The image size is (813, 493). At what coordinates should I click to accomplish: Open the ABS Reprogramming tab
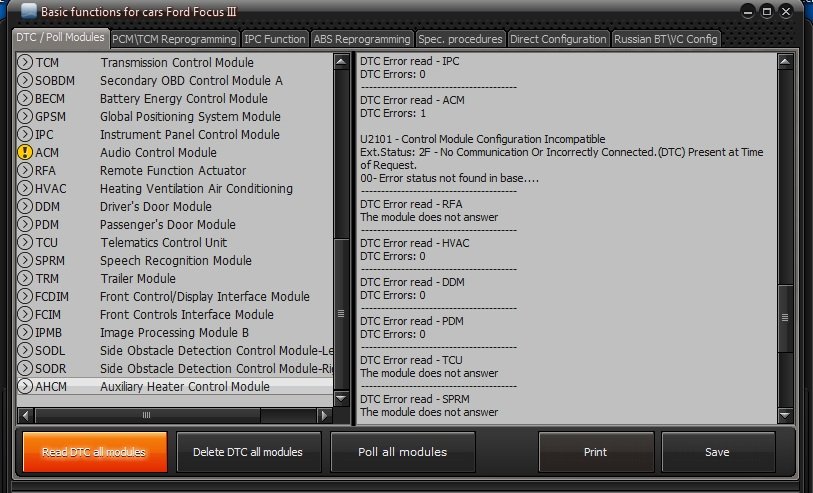[361, 39]
